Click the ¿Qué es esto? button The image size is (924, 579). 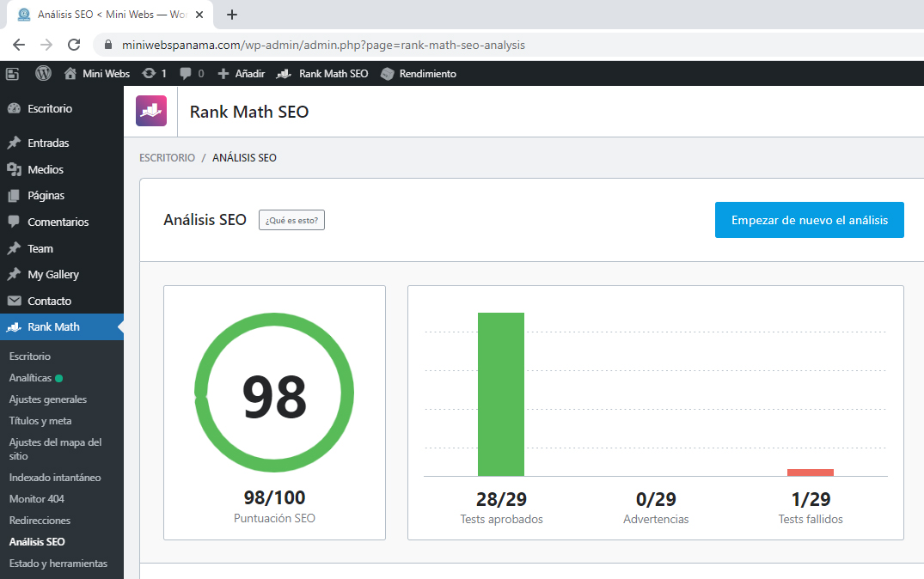pos(291,220)
